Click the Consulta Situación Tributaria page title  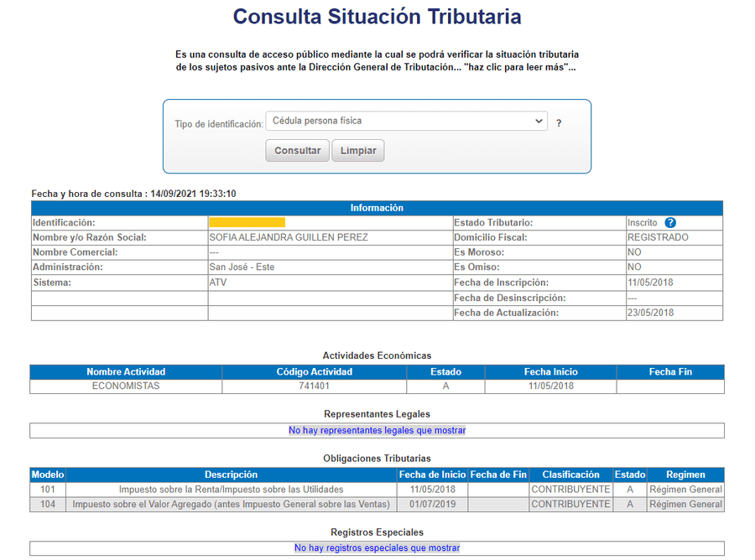tap(377, 17)
